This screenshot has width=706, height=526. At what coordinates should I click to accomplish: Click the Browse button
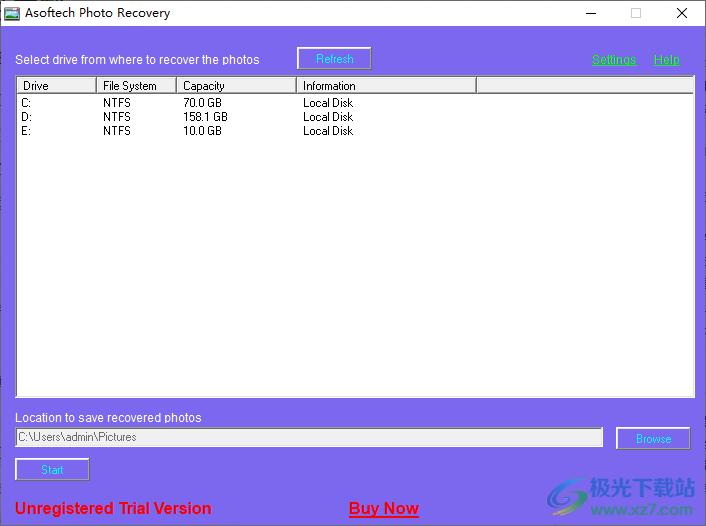(x=653, y=439)
